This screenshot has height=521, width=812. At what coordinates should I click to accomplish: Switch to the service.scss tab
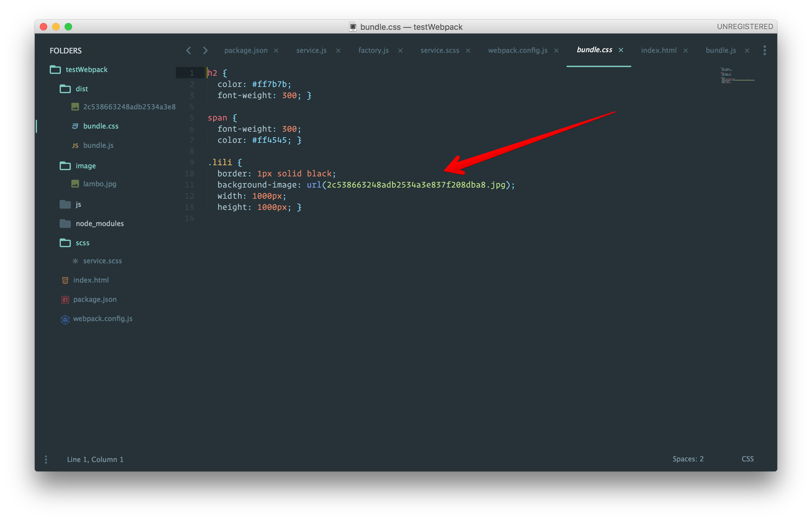point(439,50)
